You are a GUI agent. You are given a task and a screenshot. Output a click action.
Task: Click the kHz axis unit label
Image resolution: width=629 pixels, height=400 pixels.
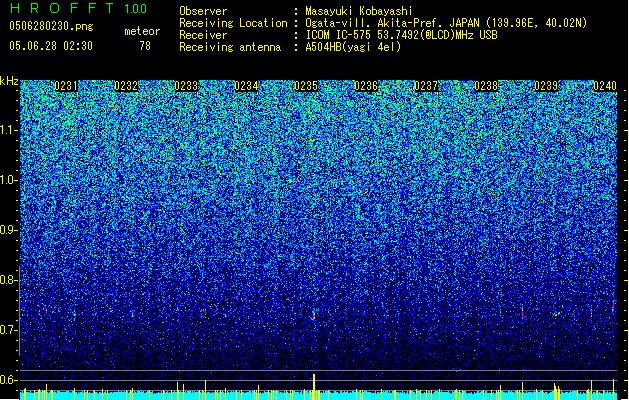point(9,81)
